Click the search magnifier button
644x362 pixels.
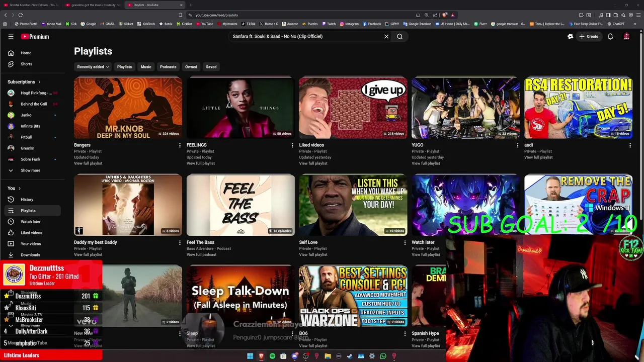[399, 36]
